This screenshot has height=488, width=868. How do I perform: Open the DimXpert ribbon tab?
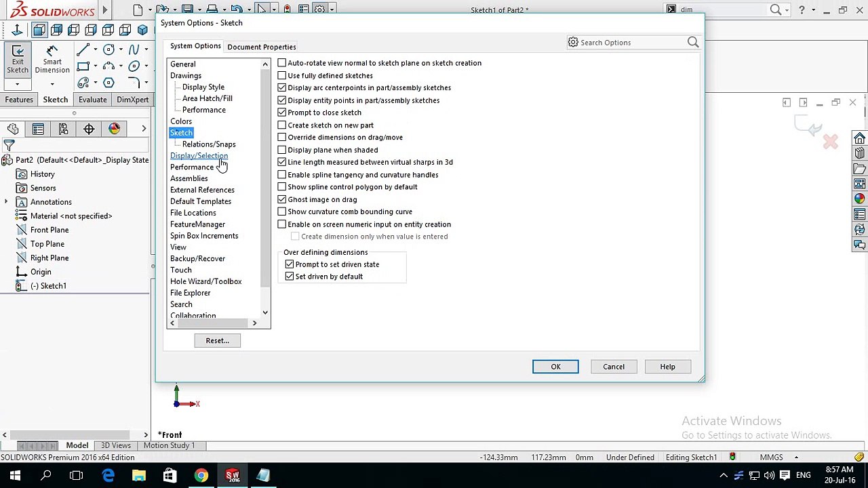[x=132, y=100]
